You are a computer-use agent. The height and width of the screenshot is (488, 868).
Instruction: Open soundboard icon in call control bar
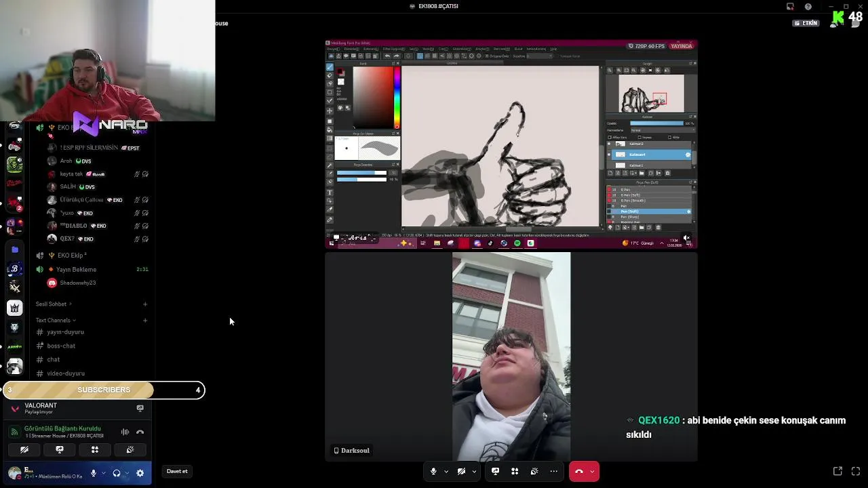[534, 471]
